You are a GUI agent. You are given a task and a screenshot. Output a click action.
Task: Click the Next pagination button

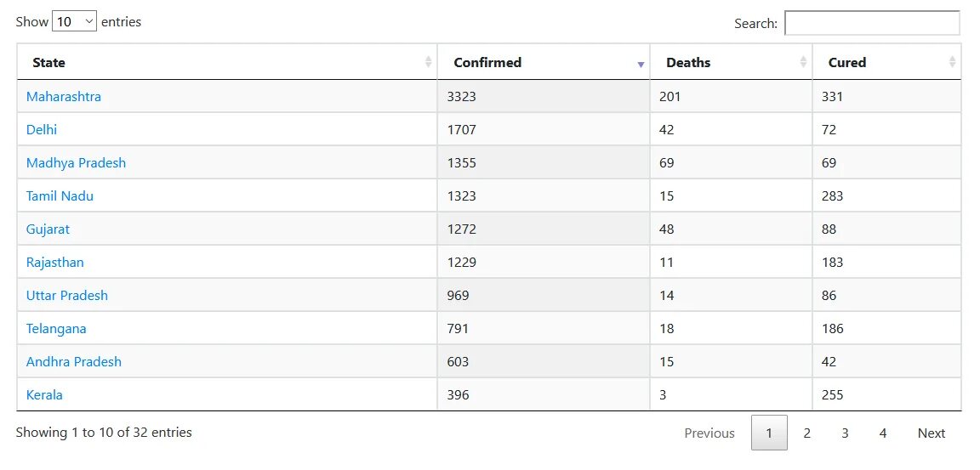[x=931, y=433]
